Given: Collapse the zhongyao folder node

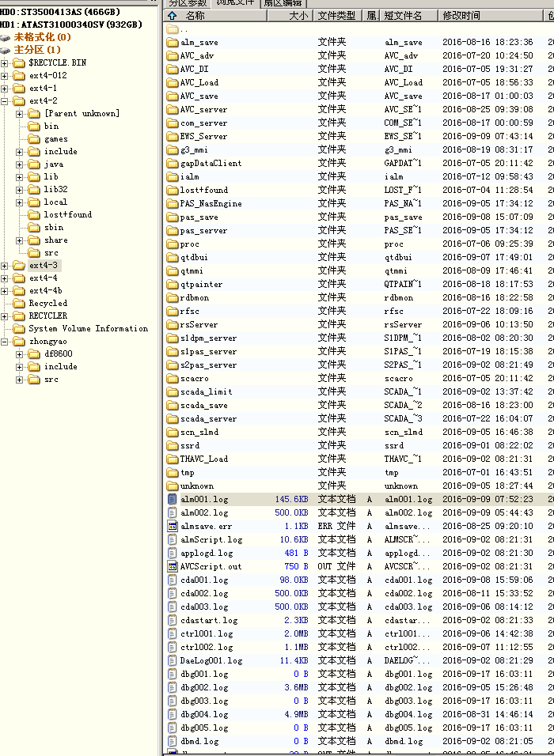Looking at the screenshot, I should click(5, 342).
